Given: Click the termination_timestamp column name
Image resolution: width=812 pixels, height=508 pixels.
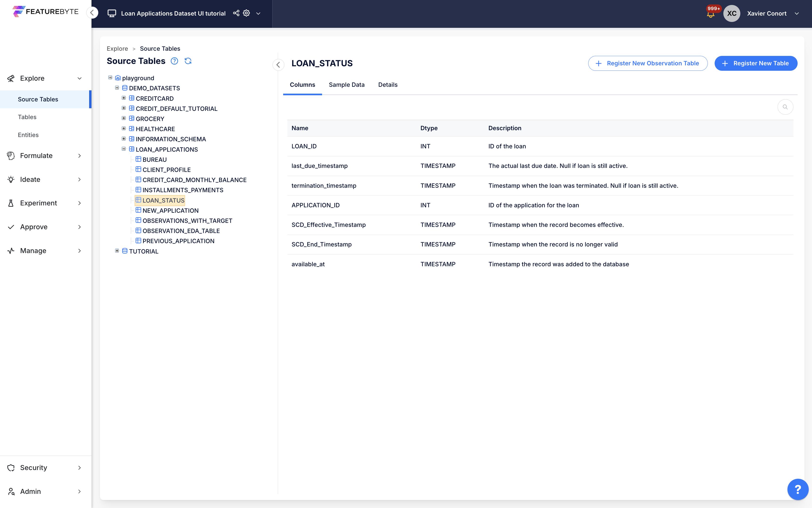Looking at the screenshot, I should [x=324, y=185].
